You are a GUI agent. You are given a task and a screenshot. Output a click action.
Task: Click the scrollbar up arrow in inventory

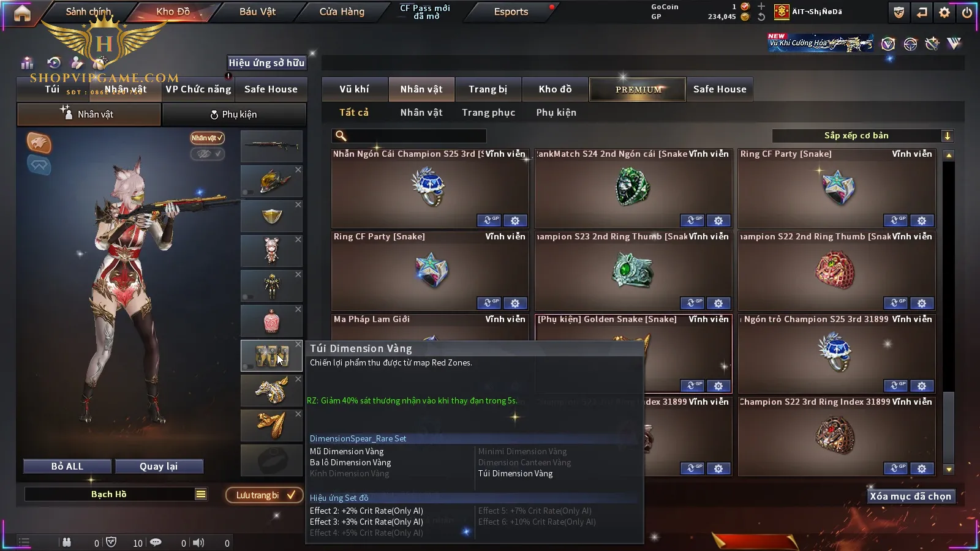(x=949, y=156)
